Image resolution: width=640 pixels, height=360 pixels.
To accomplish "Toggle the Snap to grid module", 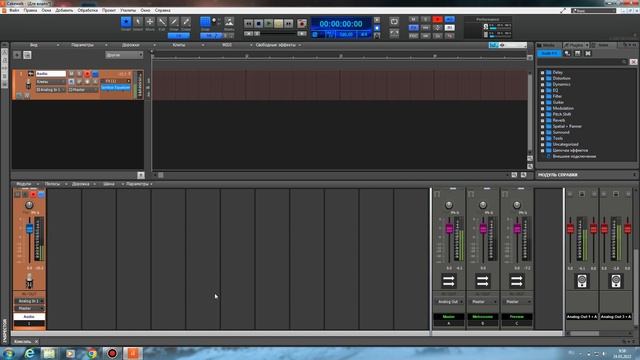I will coord(205,22).
